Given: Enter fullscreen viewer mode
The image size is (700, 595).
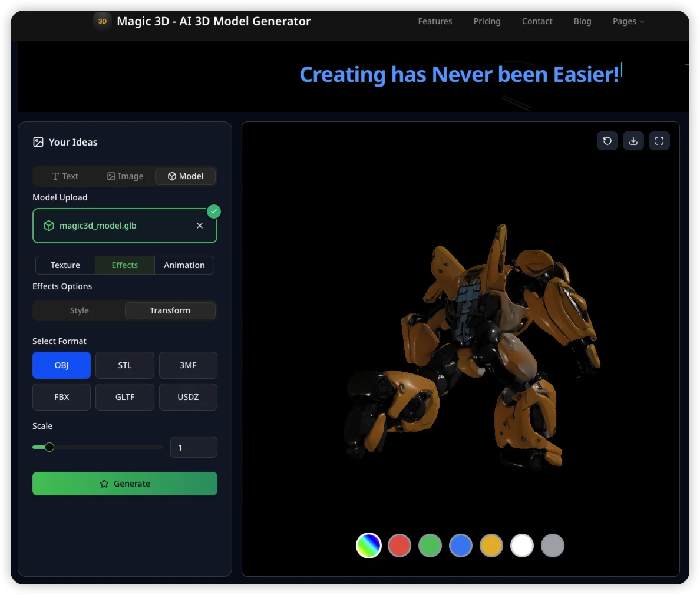Looking at the screenshot, I should point(659,141).
